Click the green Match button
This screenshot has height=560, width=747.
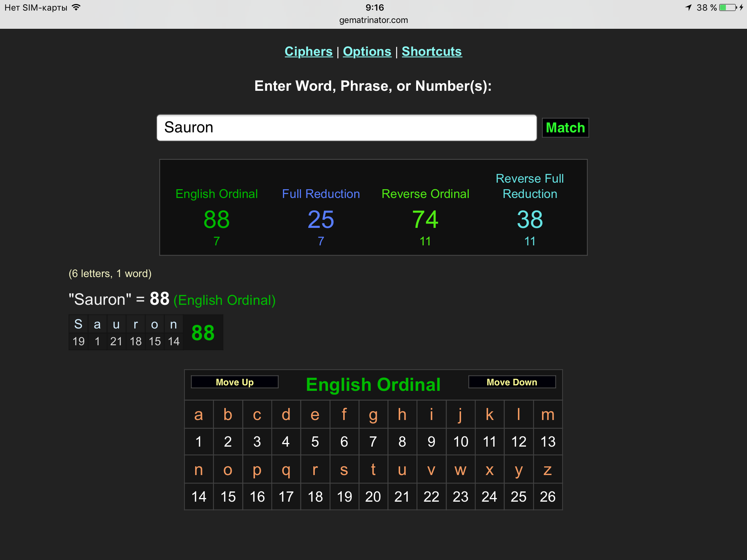pyautogui.click(x=565, y=128)
